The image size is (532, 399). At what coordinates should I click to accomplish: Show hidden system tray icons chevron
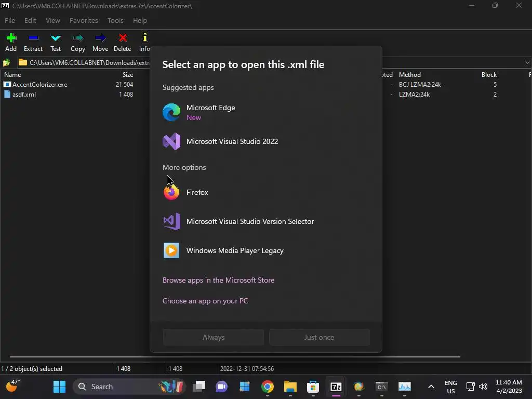click(431, 387)
